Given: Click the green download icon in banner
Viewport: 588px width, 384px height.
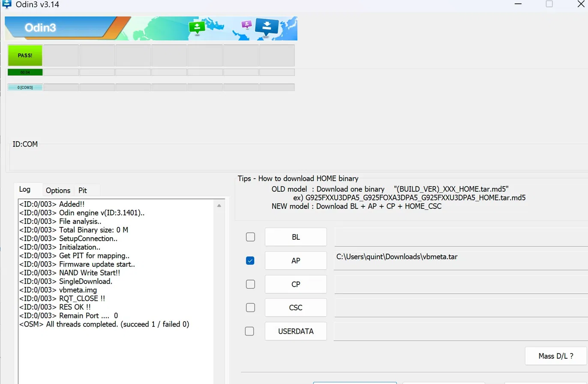Looking at the screenshot, I should coord(197,28).
